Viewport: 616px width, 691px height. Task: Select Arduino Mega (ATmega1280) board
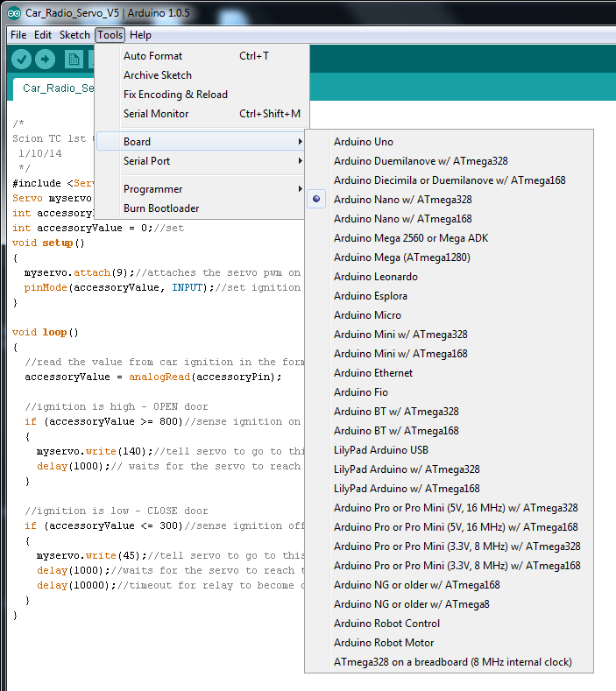tap(449, 257)
